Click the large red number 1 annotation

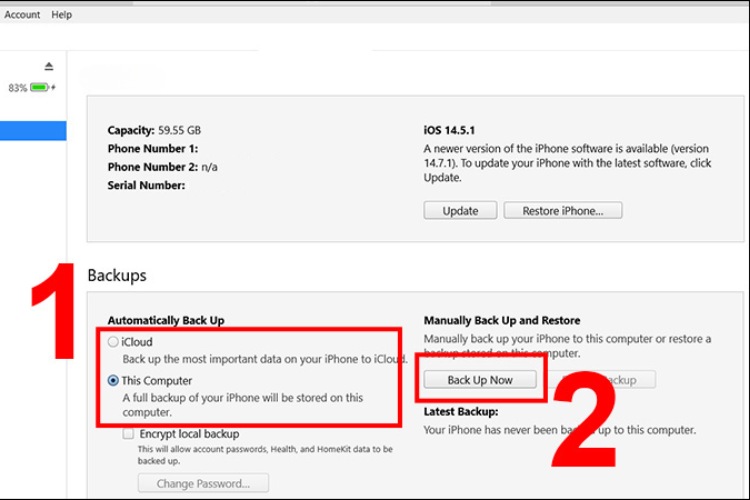pos(51,312)
